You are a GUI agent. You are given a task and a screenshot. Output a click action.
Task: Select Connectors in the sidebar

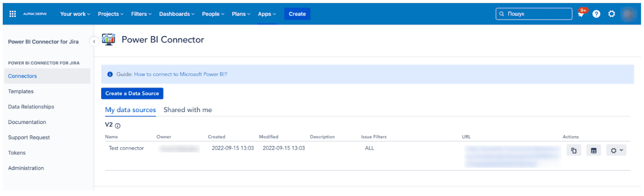(47, 76)
